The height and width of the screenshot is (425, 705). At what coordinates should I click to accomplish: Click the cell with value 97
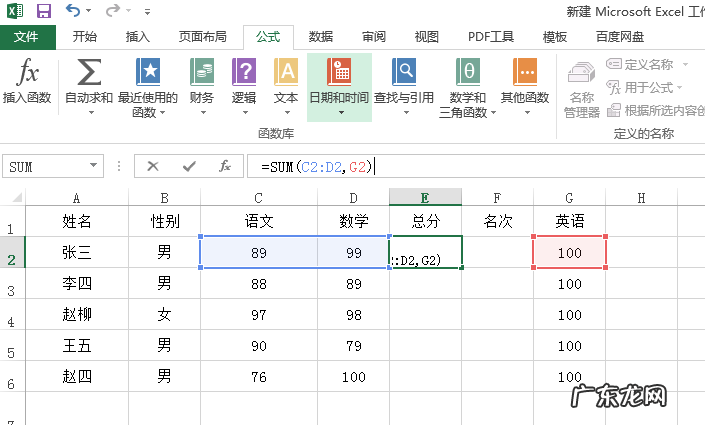pos(259,314)
